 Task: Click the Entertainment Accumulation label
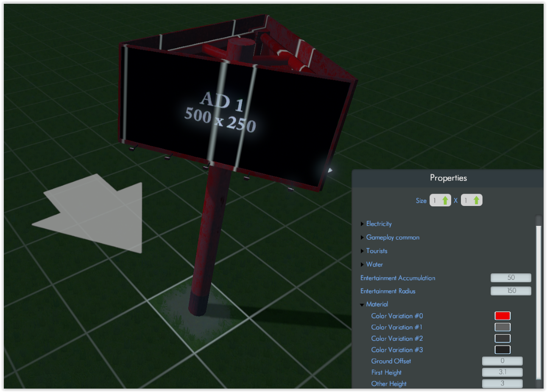[398, 278]
